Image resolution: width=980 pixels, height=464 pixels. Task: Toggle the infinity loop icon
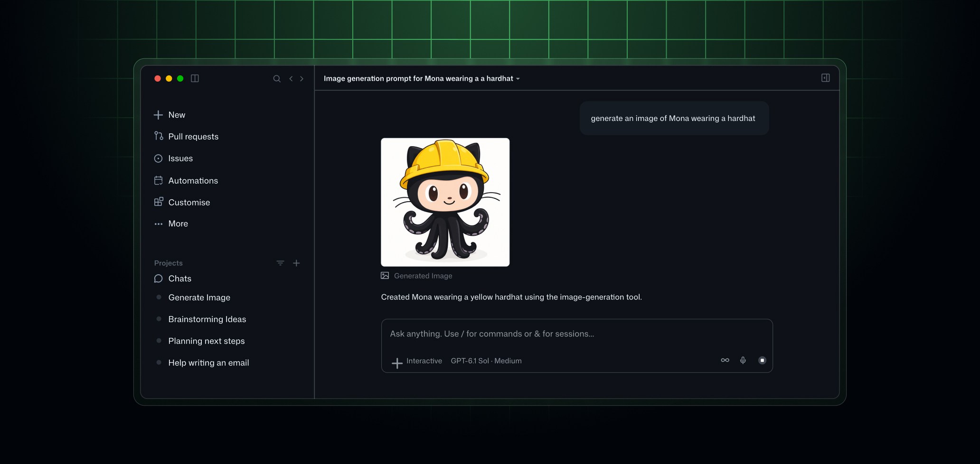click(x=725, y=361)
